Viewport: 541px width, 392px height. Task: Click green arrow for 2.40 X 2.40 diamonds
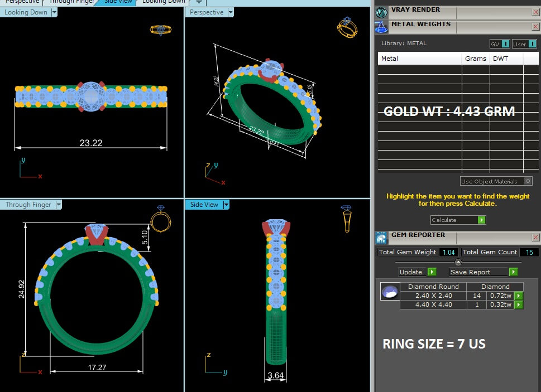coord(519,296)
